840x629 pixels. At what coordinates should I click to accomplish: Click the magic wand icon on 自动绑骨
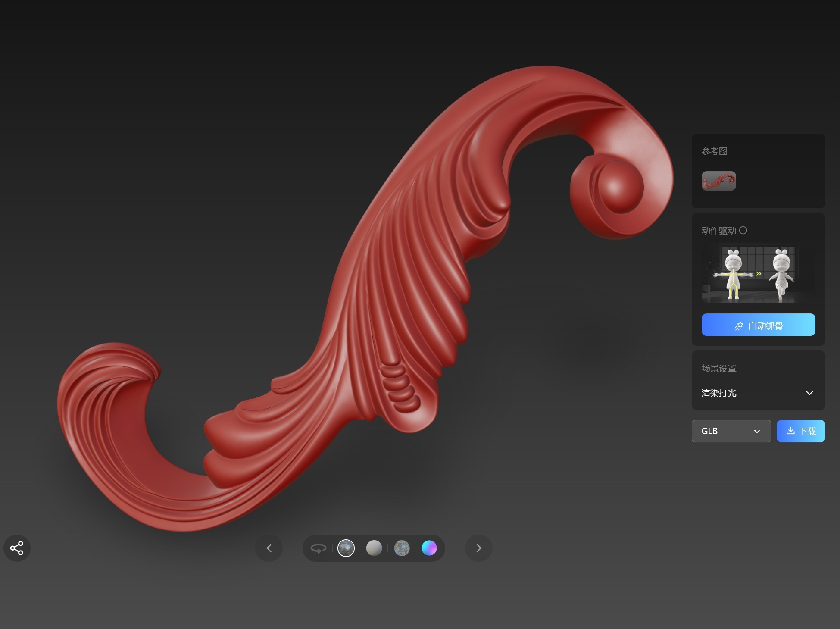coord(739,326)
